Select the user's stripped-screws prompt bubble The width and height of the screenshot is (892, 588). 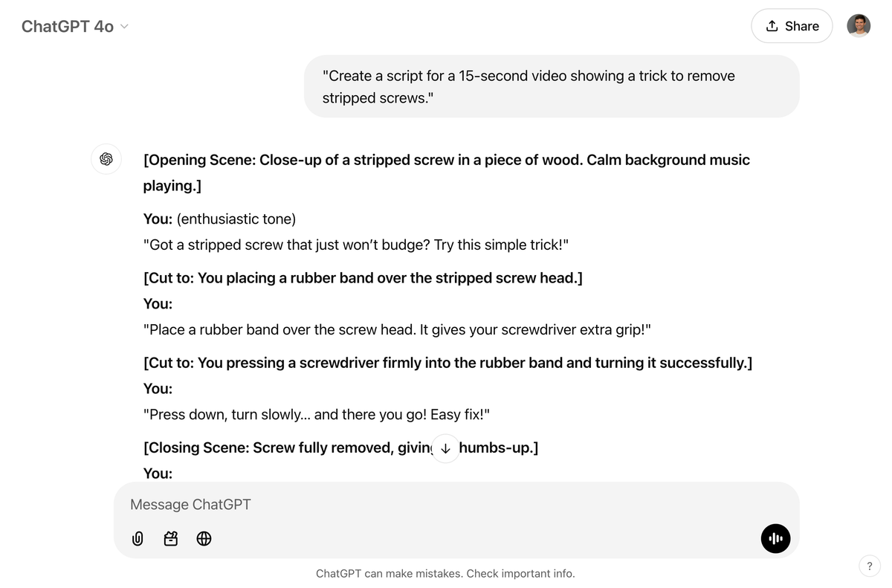551,86
